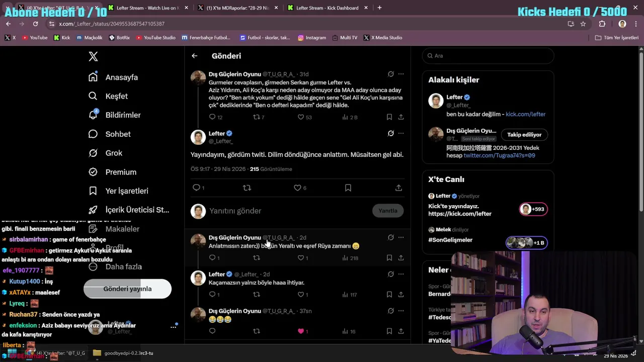
Task: Click the Yanıtla button
Action: (x=388, y=211)
